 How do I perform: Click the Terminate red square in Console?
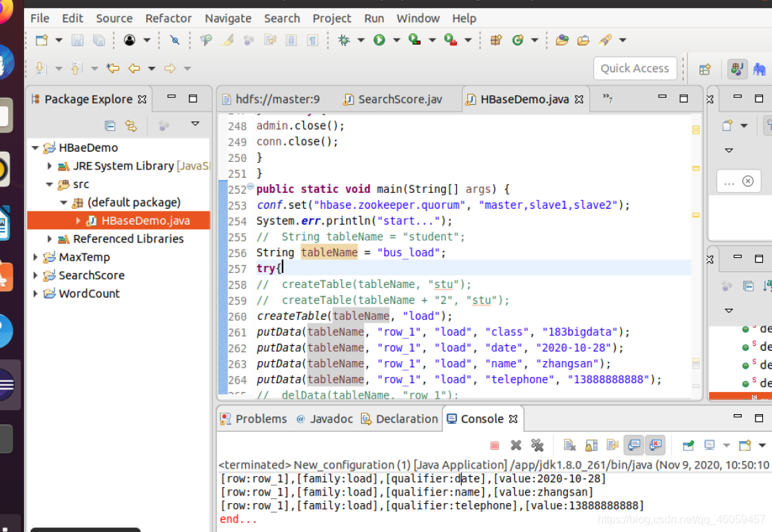(x=495, y=445)
